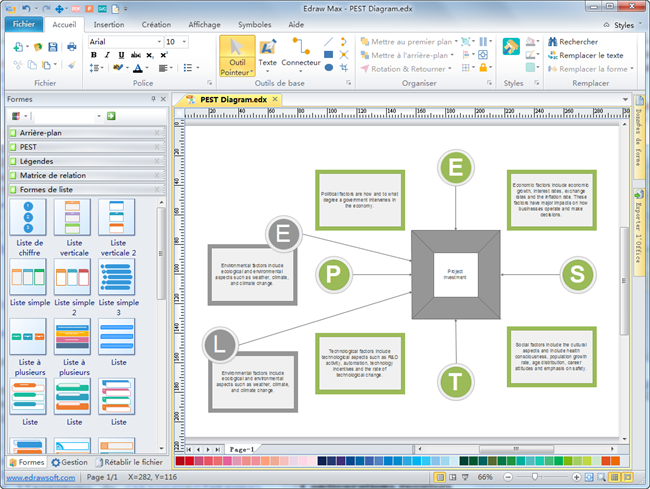The width and height of the screenshot is (650, 489).
Task: Click the green arrow search button in Formes
Action: pyautogui.click(x=112, y=116)
